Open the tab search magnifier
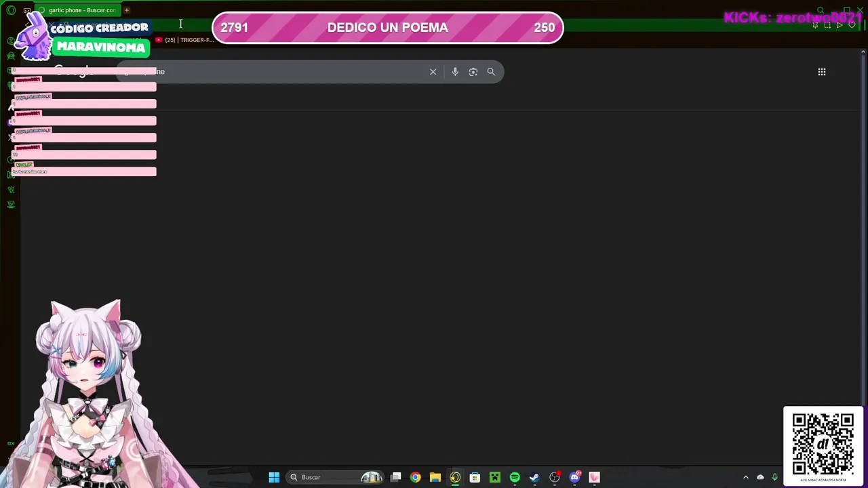This screenshot has width=868, height=488. [x=821, y=10]
